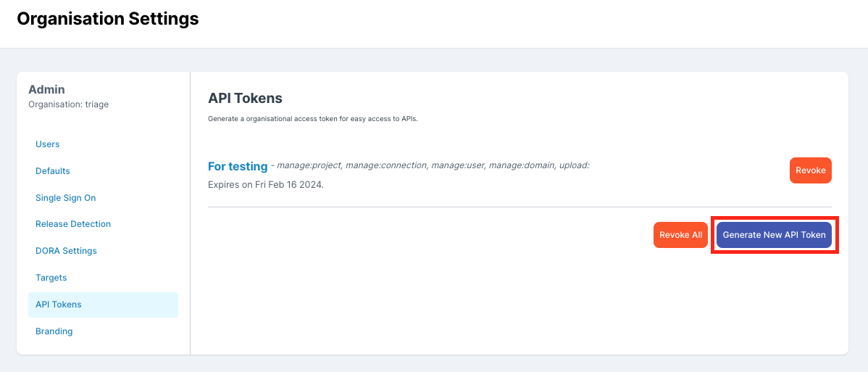Revoke the 'For testing' token
This screenshot has width=868, height=372.
(x=810, y=170)
